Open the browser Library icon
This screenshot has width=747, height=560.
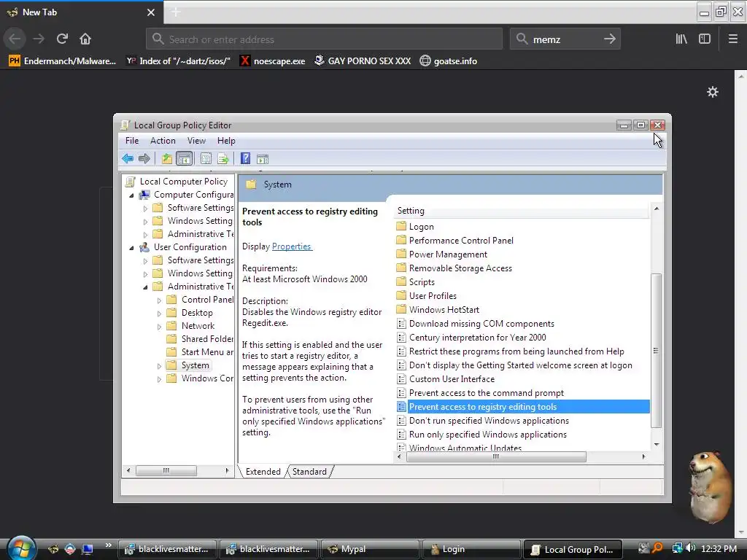click(681, 39)
